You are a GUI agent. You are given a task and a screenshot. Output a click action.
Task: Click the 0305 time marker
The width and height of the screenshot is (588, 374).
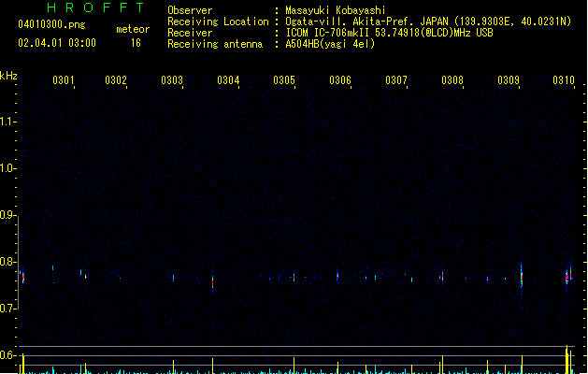coord(284,80)
